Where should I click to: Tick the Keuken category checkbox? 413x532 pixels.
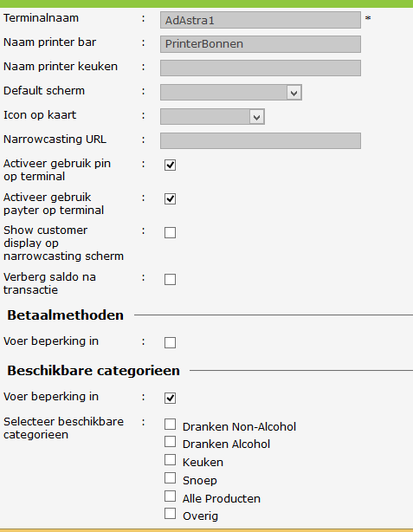pos(170,460)
